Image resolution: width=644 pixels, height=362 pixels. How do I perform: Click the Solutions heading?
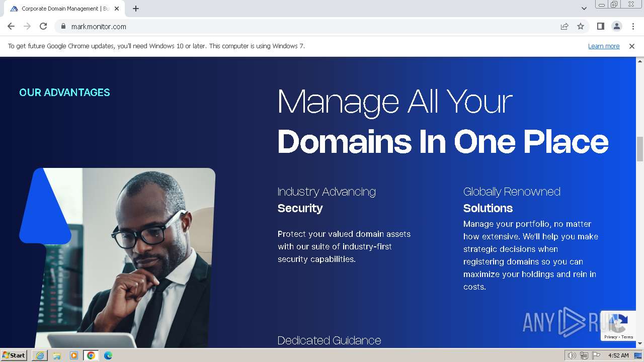tap(488, 208)
